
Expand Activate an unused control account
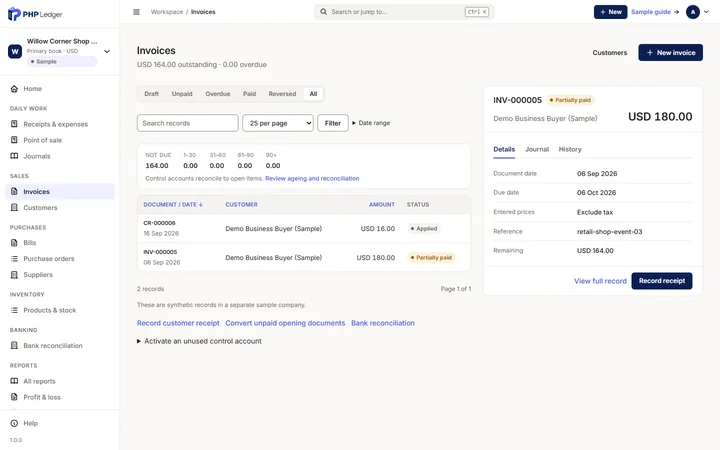pyautogui.click(x=199, y=341)
